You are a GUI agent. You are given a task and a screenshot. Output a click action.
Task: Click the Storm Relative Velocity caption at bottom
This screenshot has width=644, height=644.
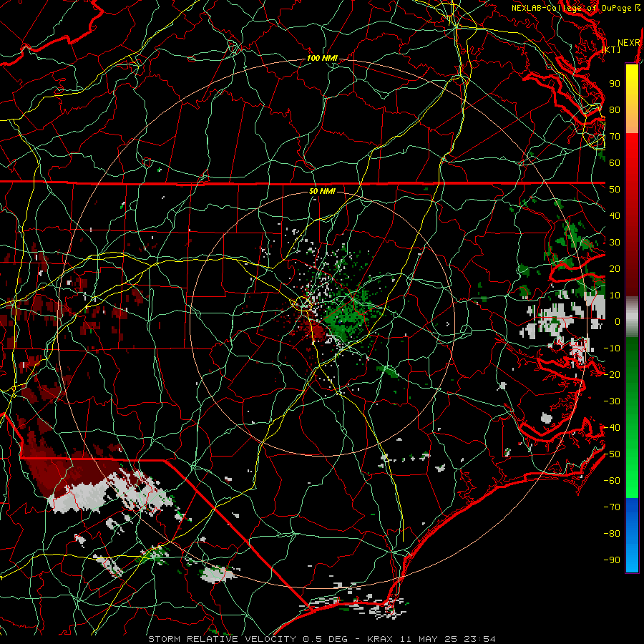click(321, 639)
